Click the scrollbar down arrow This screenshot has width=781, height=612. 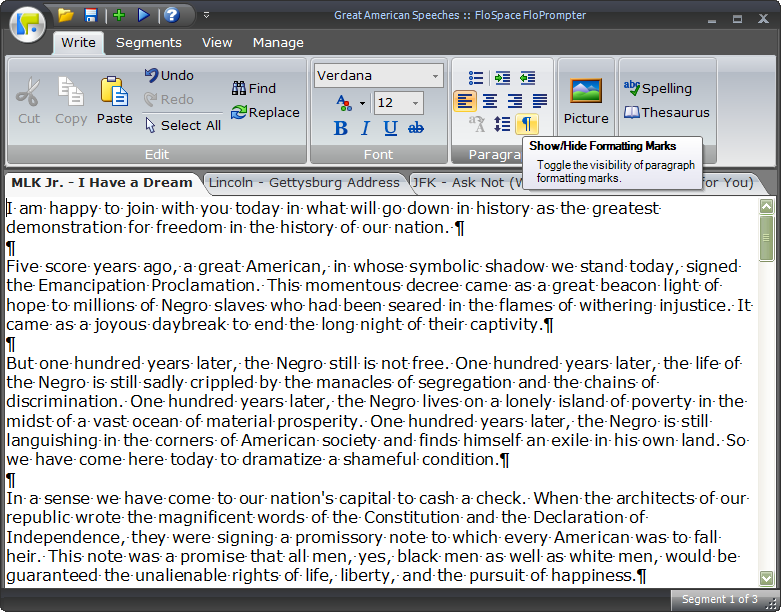[766, 578]
